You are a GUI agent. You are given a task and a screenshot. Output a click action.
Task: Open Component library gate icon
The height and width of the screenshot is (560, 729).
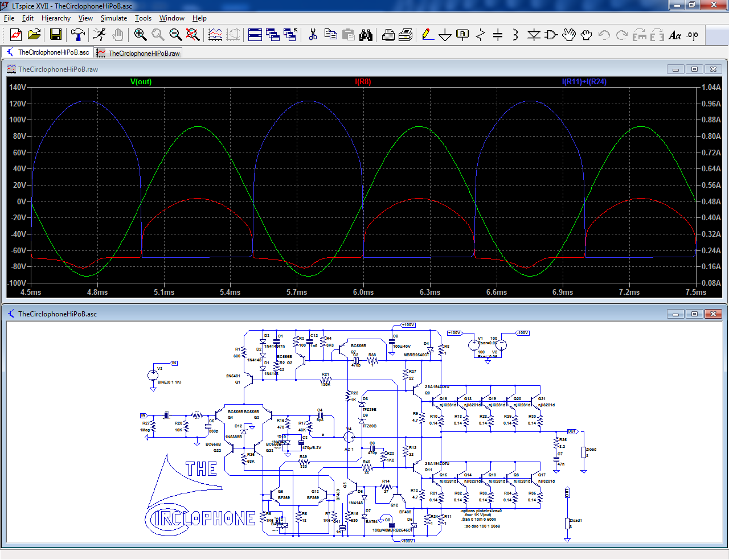[551, 35]
